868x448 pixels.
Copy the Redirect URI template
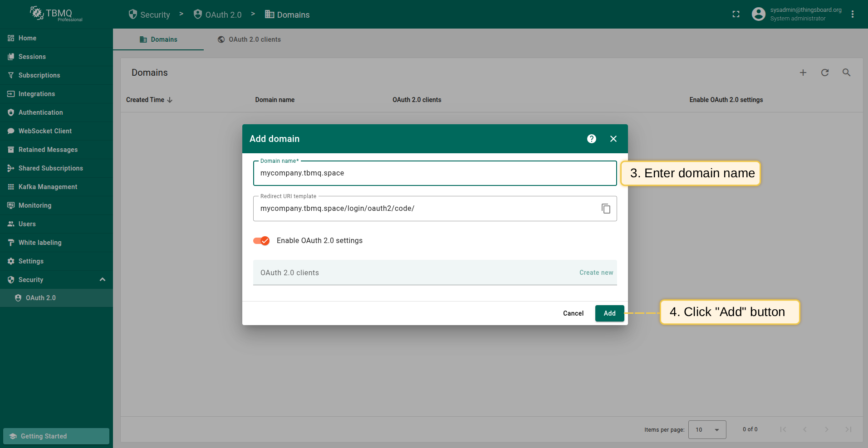pyautogui.click(x=606, y=209)
